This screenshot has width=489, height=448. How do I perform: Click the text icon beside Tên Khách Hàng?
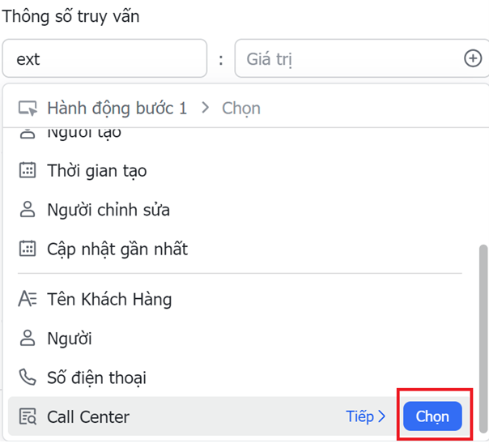[28, 299]
